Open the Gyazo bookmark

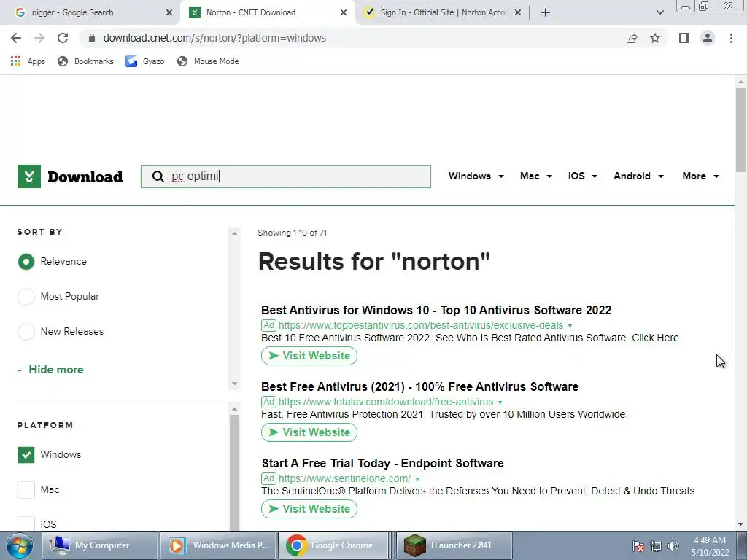(x=145, y=61)
